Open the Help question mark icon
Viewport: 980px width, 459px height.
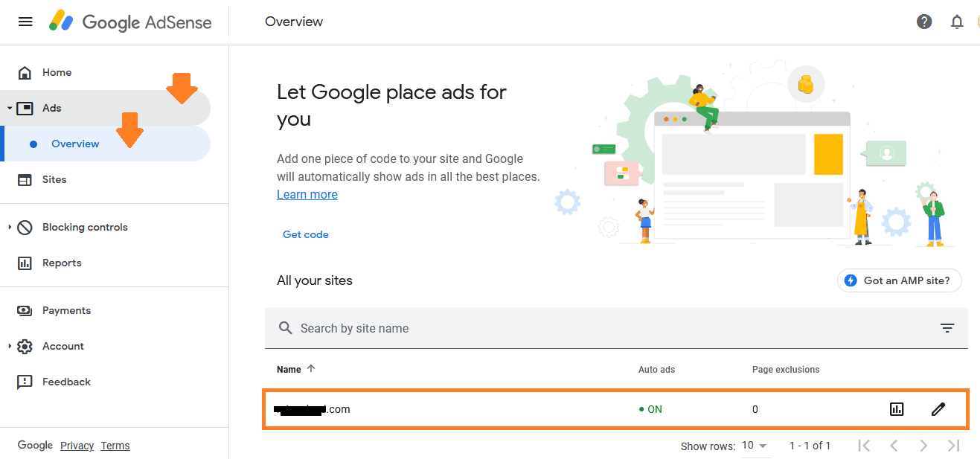(x=924, y=22)
